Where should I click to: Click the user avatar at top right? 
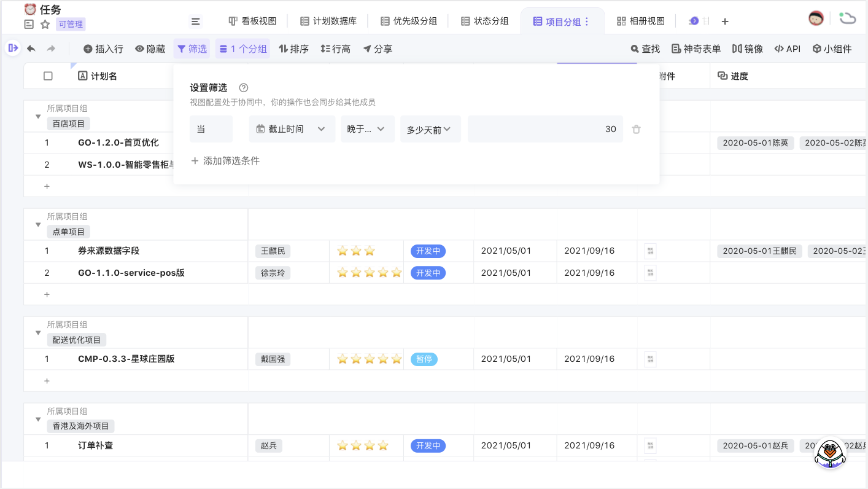click(816, 18)
